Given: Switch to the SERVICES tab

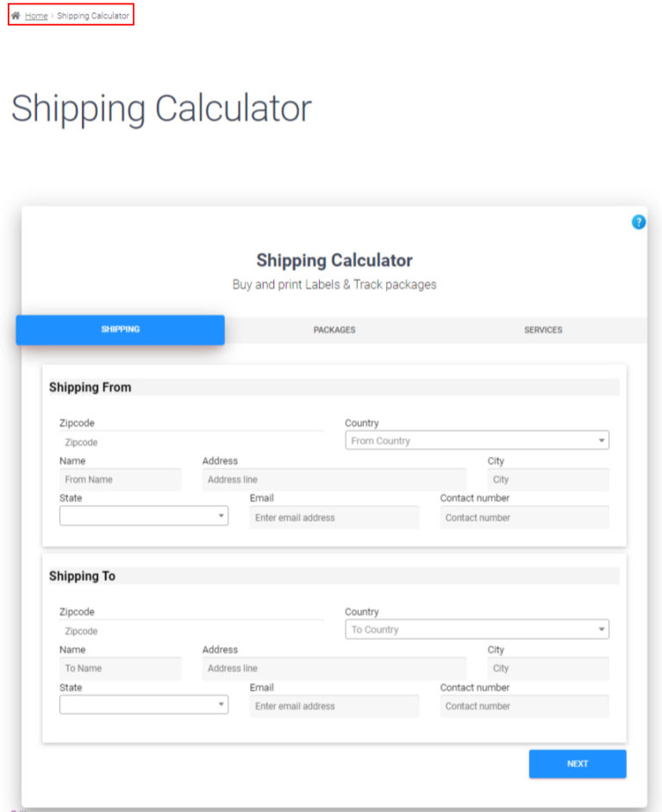Looking at the screenshot, I should click(542, 329).
